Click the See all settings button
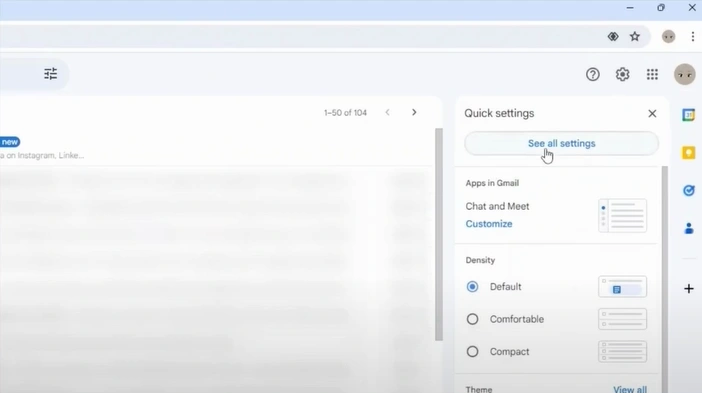 point(561,144)
